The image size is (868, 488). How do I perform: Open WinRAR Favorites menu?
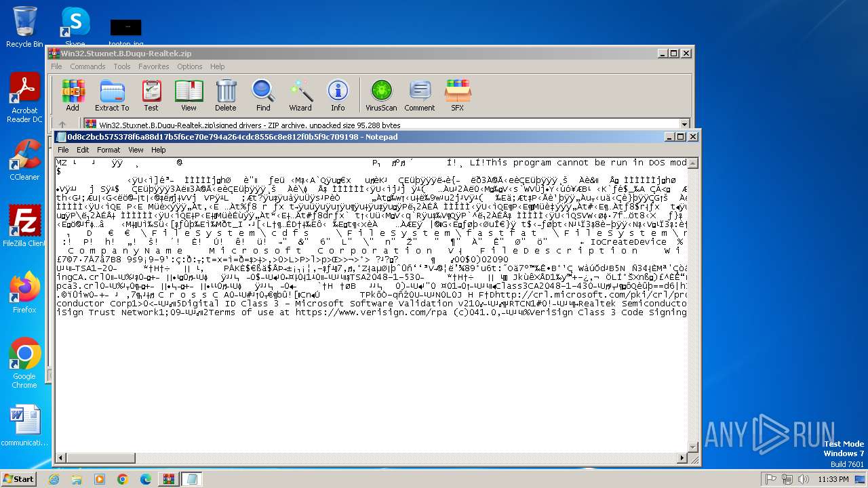pos(154,66)
